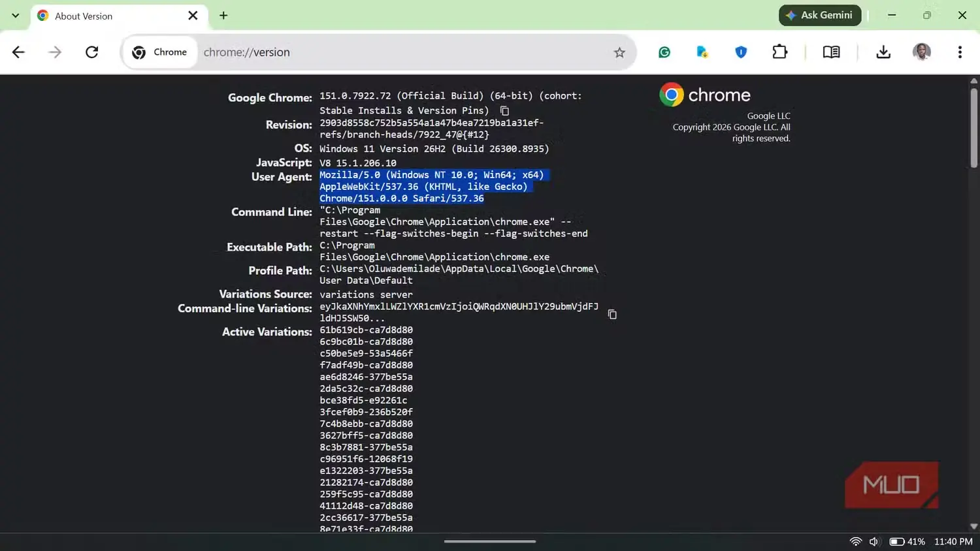The width and height of the screenshot is (980, 551).
Task: Go back with the back arrow
Action: [18, 52]
